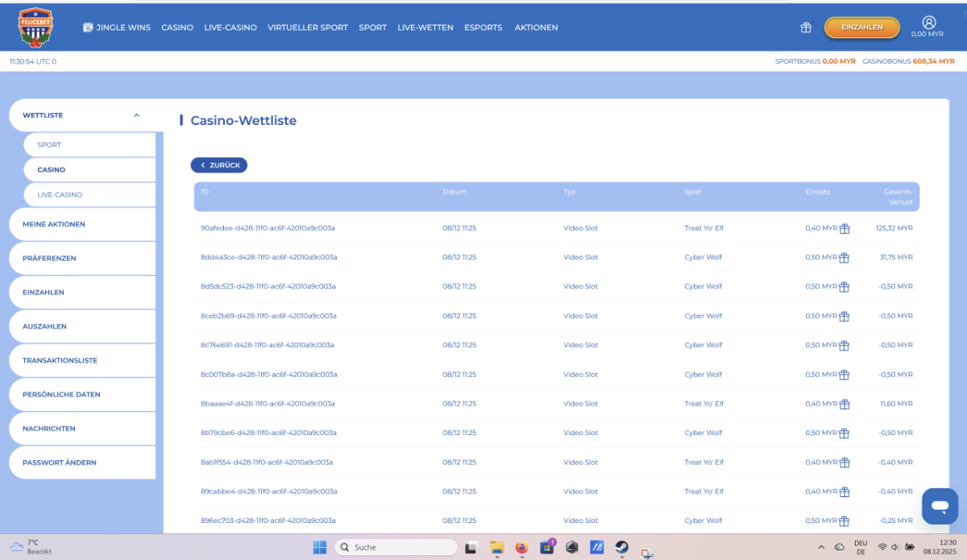967x560 pixels.
Task: Open the user account profile icon
Action: click(928, 23)
